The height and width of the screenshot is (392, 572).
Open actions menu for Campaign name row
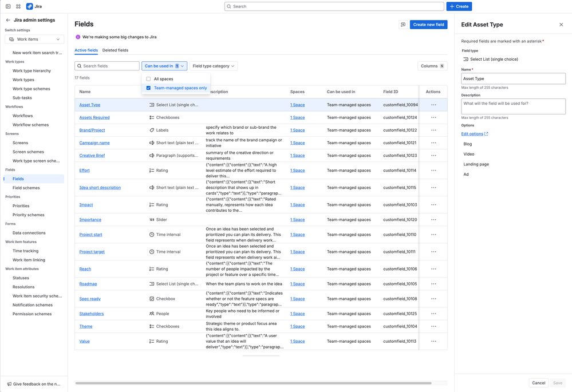pyautogui.click(x=433, y=142)
